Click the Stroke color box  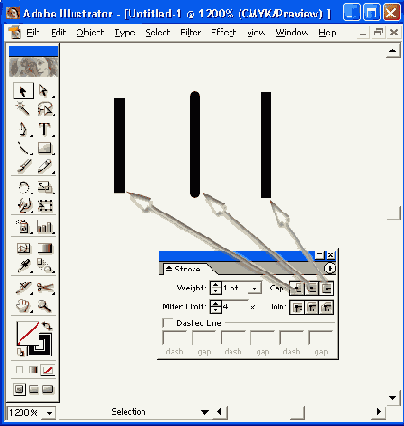40,345
